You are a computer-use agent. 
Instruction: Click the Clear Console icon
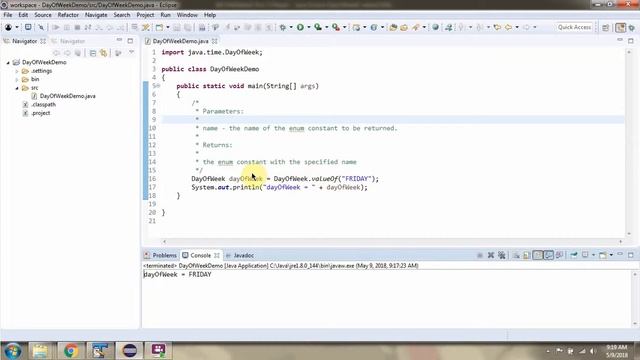coord(516,255)
